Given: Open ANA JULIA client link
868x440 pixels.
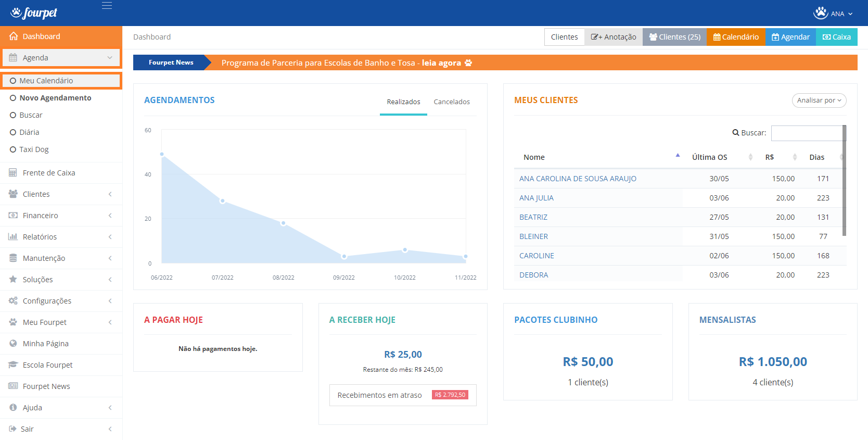Looking at the screenshot, I should [x=537, y=198].
